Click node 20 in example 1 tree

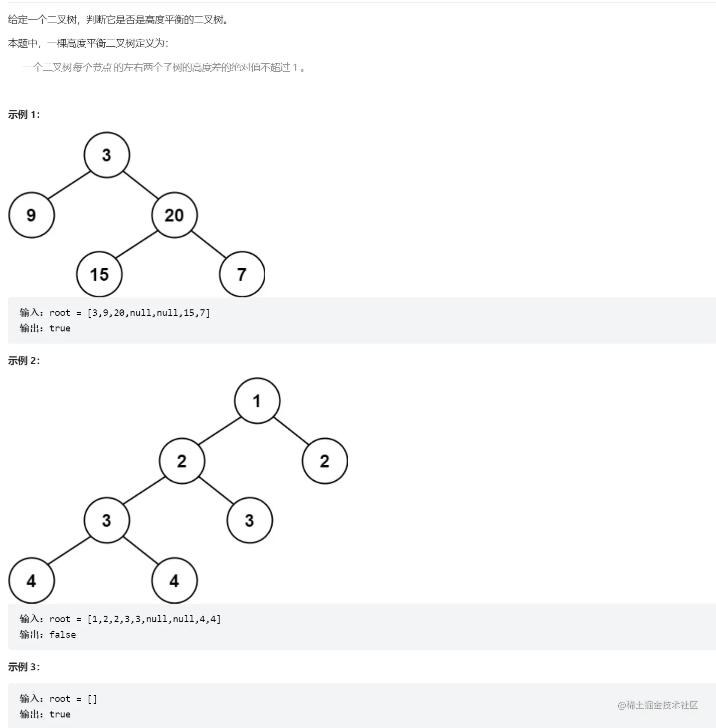coord(174,215)
